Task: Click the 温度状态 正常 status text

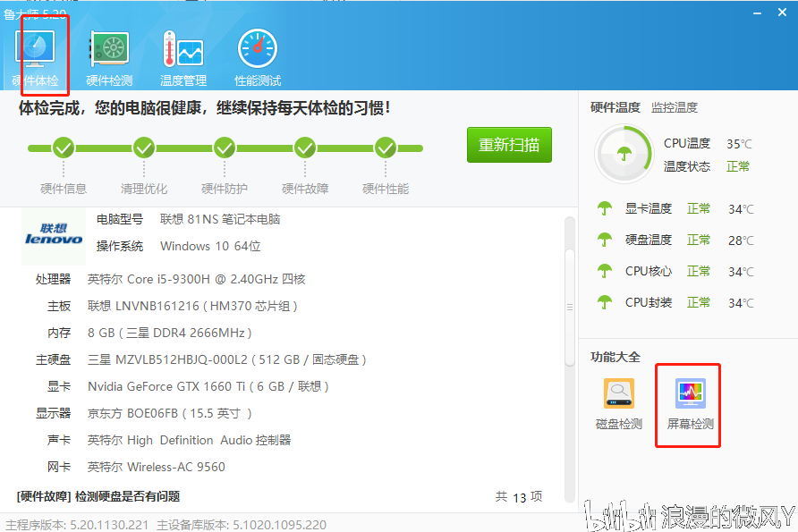Action: point(737,166)
